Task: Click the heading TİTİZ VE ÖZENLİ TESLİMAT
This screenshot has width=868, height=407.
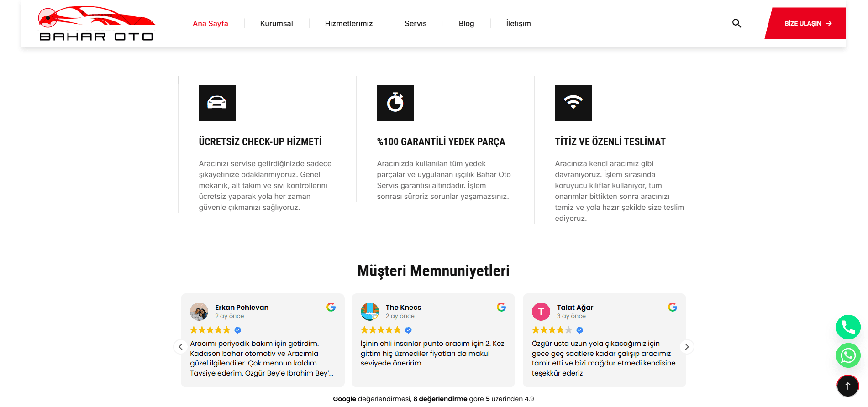Action: click(610, 141)
